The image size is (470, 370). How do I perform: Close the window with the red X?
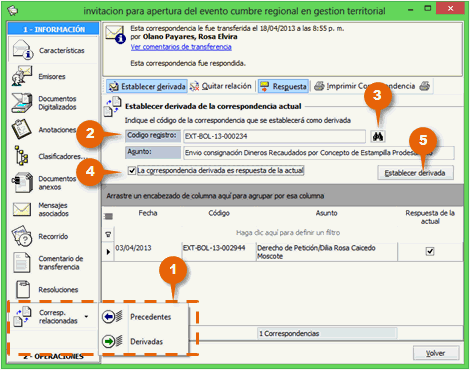tap(450, 9)
